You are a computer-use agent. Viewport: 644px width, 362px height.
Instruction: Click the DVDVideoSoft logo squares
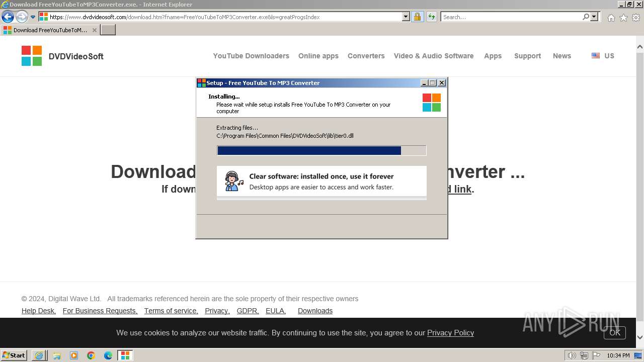(32, 56)
